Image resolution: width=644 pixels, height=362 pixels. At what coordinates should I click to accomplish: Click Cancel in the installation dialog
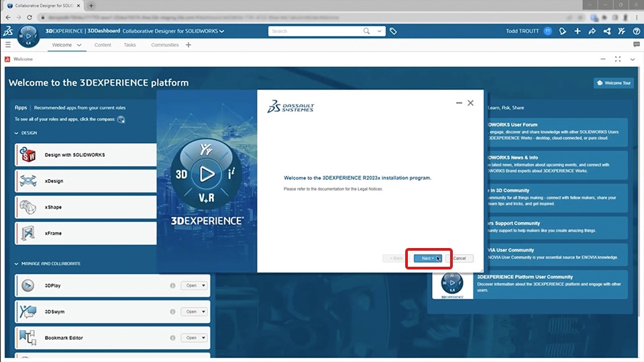tap(459, 258)
